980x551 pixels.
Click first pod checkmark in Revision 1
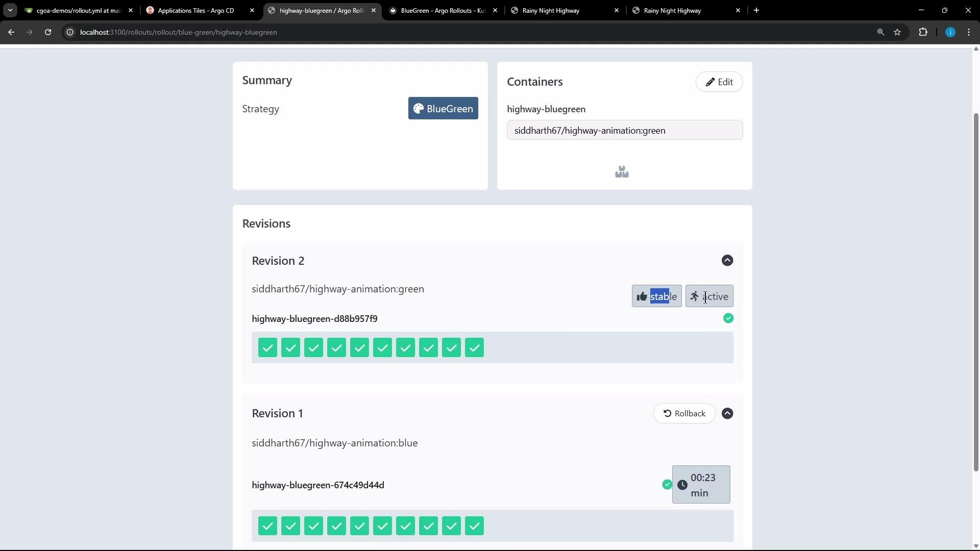tap(267, 526)
